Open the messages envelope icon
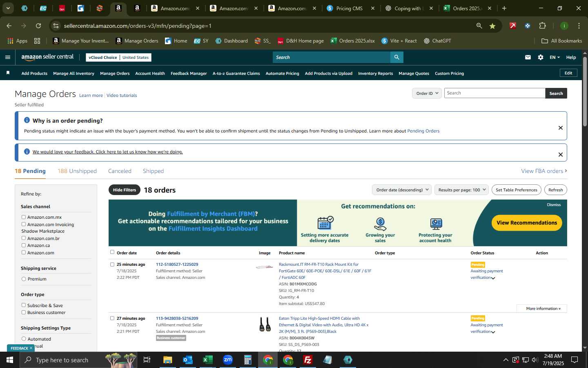Viewport: 588px width, 368px height. coord(528,57)
